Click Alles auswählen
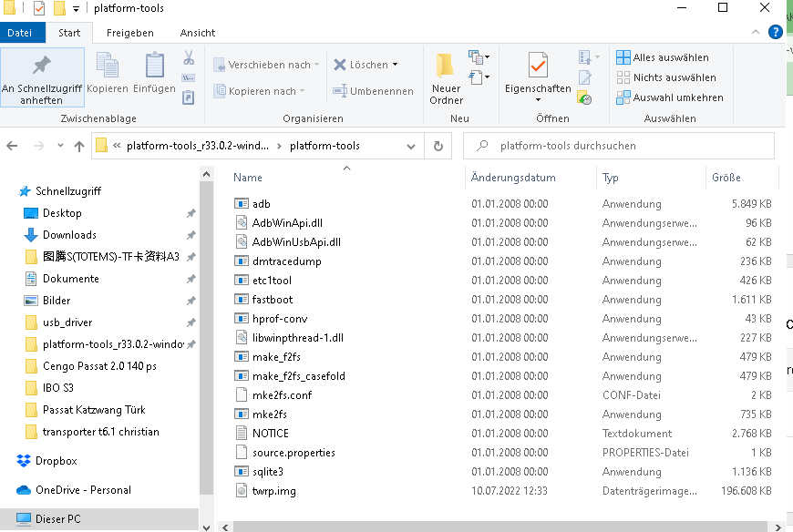Image resolution: width=793 pixels, height=532 pixels. tap(663, 57)
